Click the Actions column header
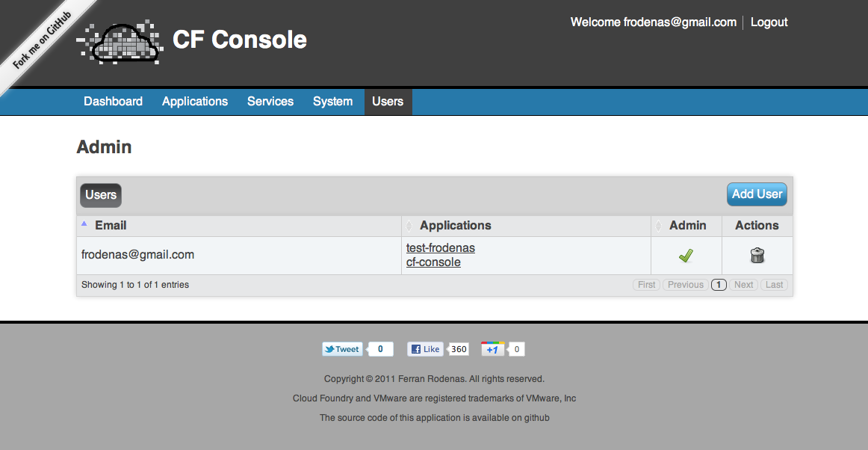Screen dimensions: 868x450 757,226
